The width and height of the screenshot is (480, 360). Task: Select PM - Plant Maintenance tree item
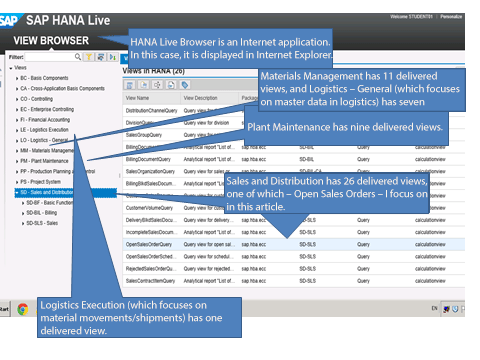[44, 161]
